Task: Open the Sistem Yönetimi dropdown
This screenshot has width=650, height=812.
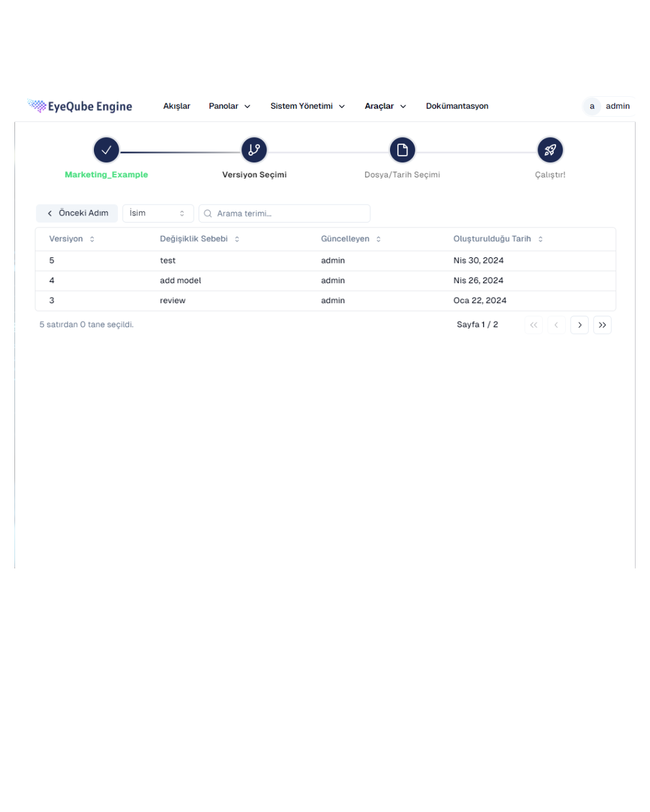Action: pos(308,106)
